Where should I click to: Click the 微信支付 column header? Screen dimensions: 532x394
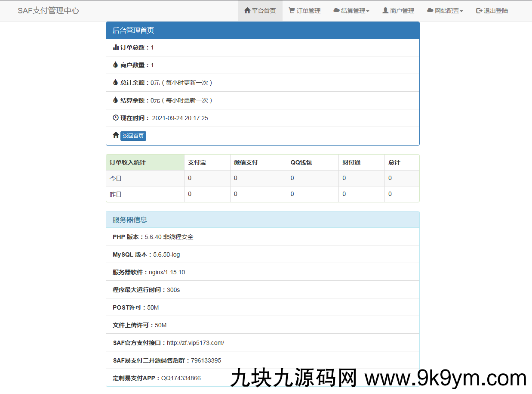(246, 162)
